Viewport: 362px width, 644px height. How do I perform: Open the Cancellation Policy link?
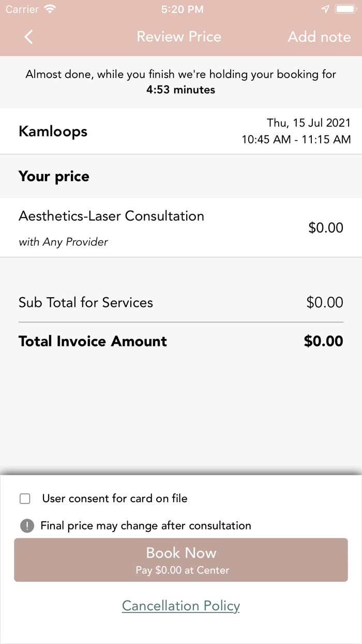point(180,605)
